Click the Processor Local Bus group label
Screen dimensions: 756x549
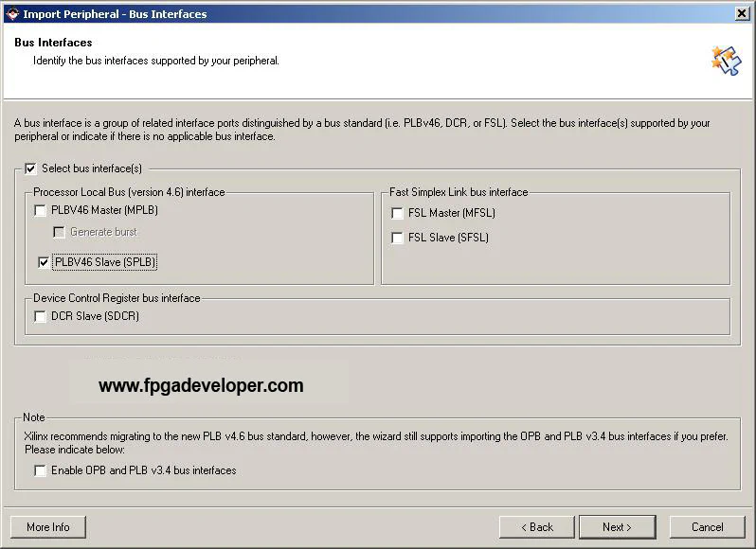coord(129,192)
